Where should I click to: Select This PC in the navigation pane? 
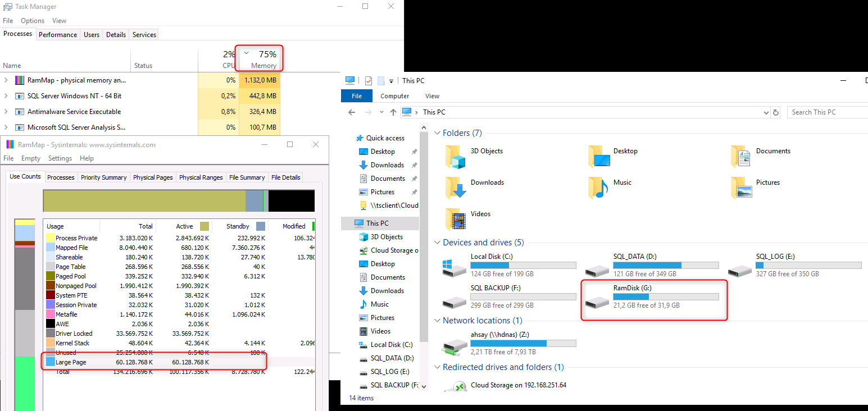tap(379, 223)
